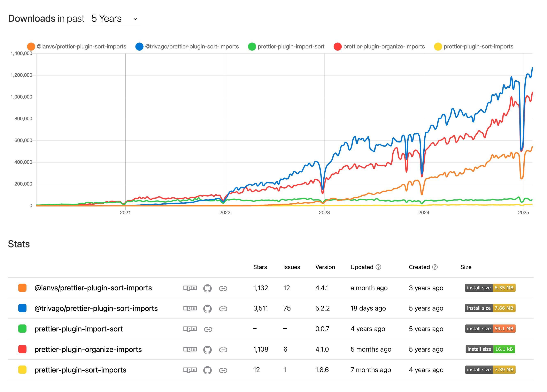Click the help icon next to Created
This screenshot has height=392, width=547.
click(435, 267)
